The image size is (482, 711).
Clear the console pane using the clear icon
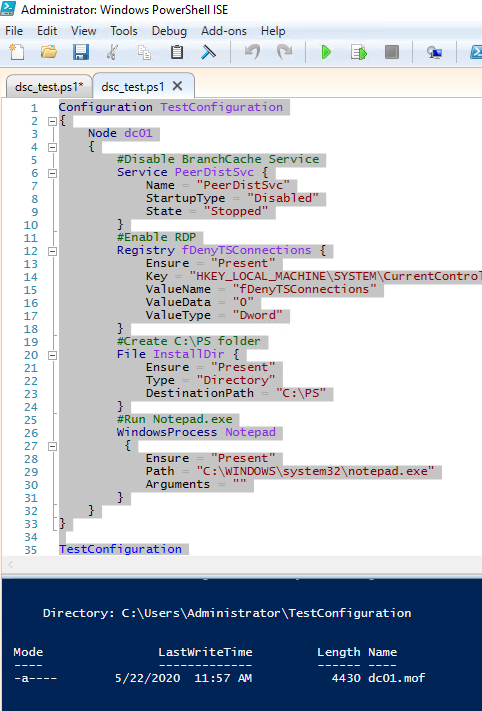pos(209,52)
